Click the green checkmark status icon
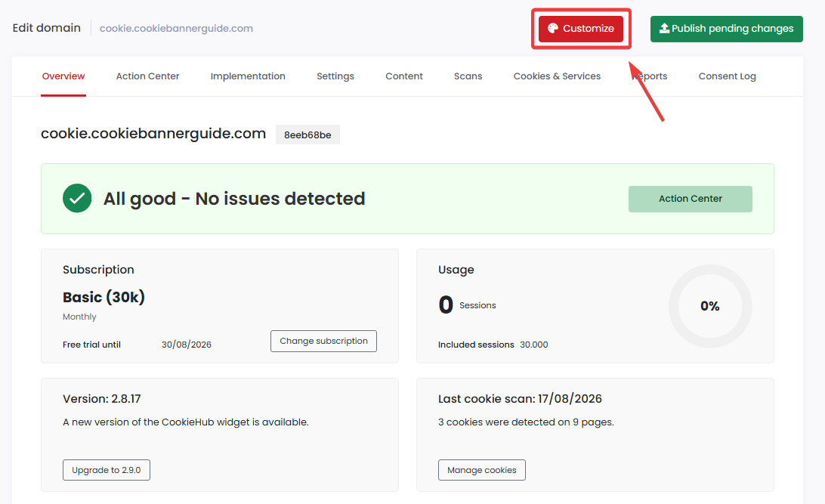This screenshot has height=504, width=825. [x=77, y=198]
